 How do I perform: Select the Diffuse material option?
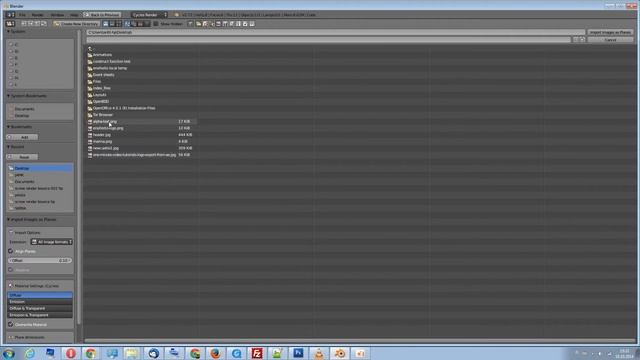click(40, 295)
